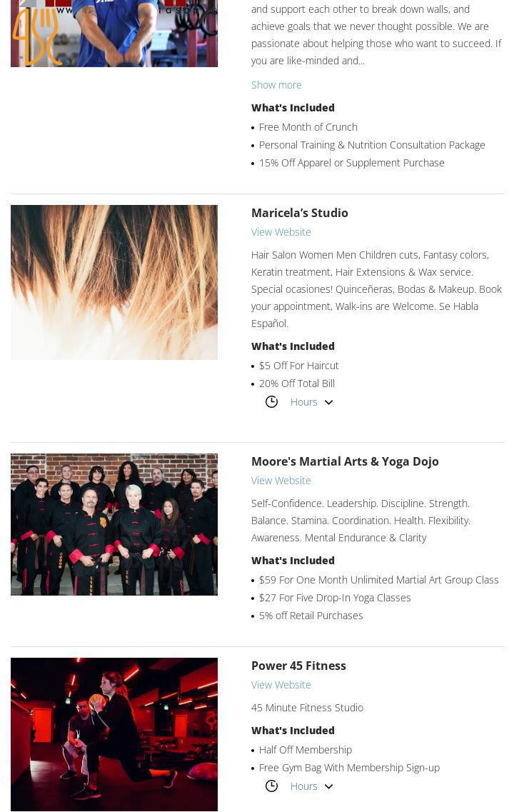Click the Half Off Membership offer text
The width and height of the screenshot is (514, 812).
[306, 750]
